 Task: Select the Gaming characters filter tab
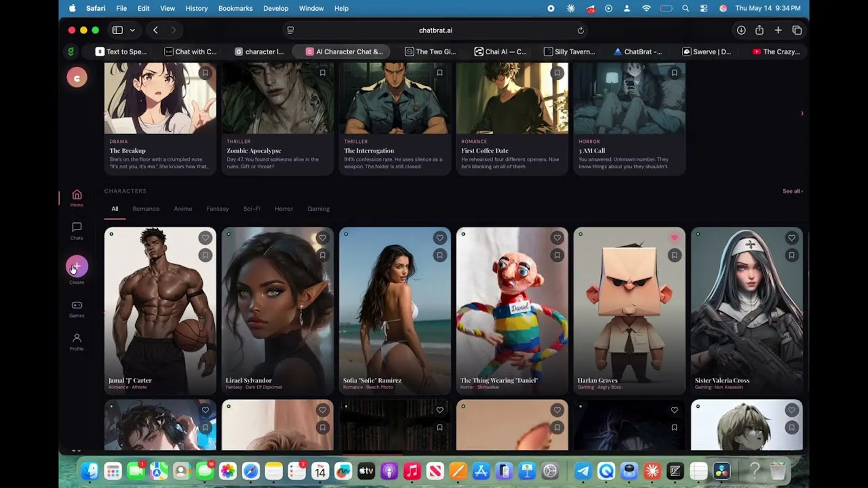click(x=318, y=209)
